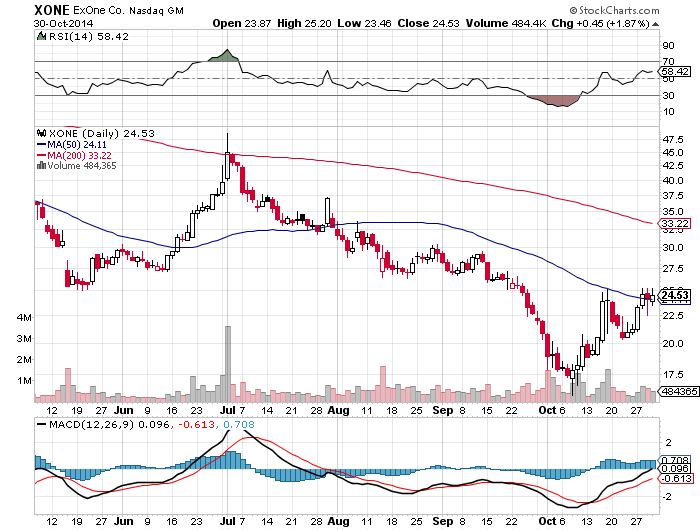Click the 30-Oct-2014 date label
This screenshot has width=700, height=530.
pos(63,24)
